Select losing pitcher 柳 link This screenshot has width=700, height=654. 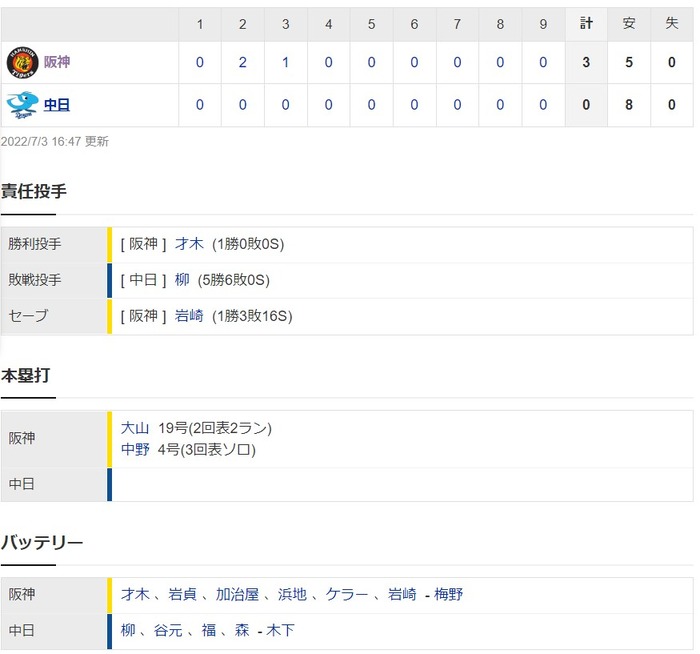coord(182,280)
